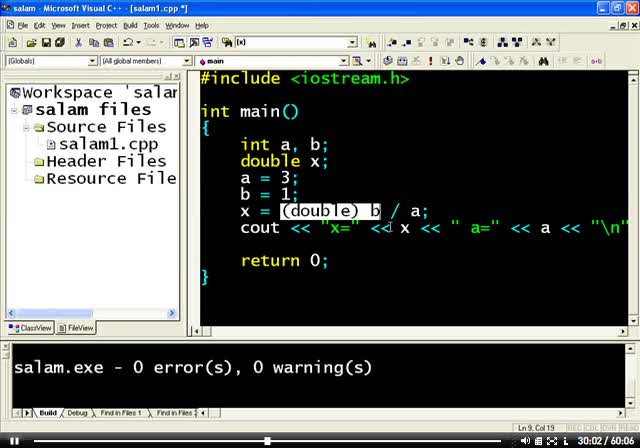Viewport: 640px width, 448px height.
Task: Click the Compile file icon
Action: pyautogui.click(x=388, y=61)
